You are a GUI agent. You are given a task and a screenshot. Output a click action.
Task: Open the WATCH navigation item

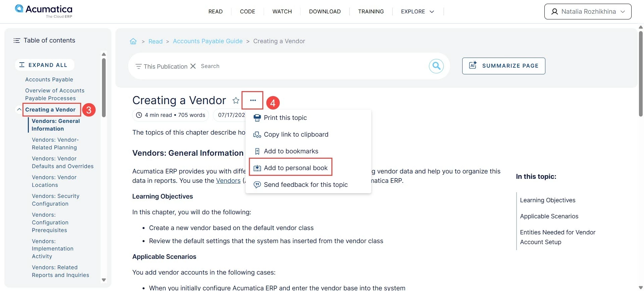(282, 11)
